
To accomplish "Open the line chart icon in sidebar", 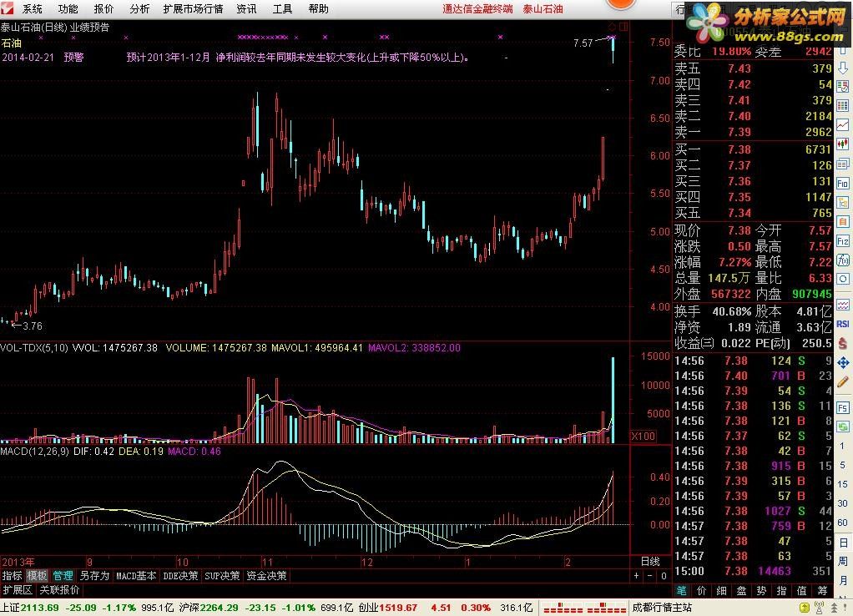I will pos(843,124).
